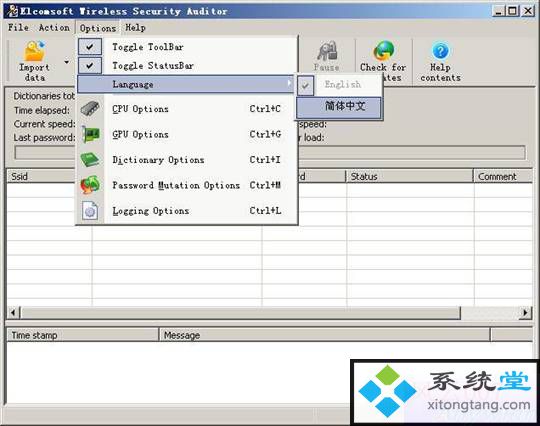Open the File menu

point(18,28)
